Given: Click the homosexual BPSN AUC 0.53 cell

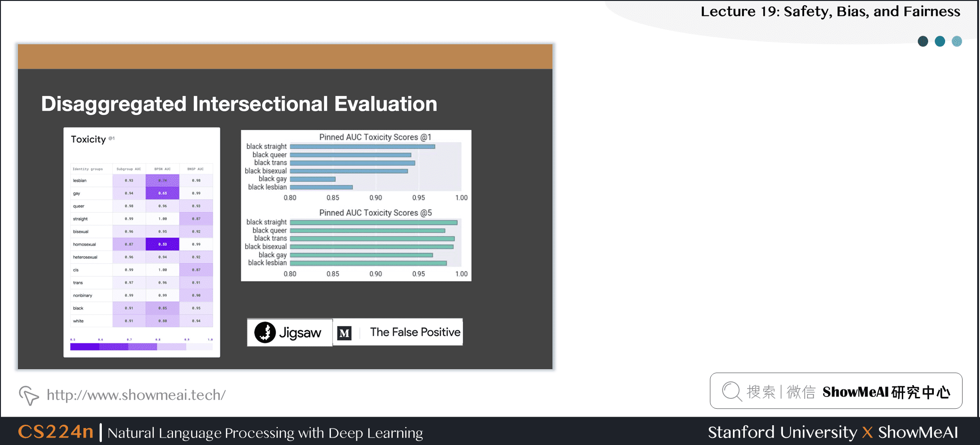Looking at the screenshot, I should pos(162,244).
